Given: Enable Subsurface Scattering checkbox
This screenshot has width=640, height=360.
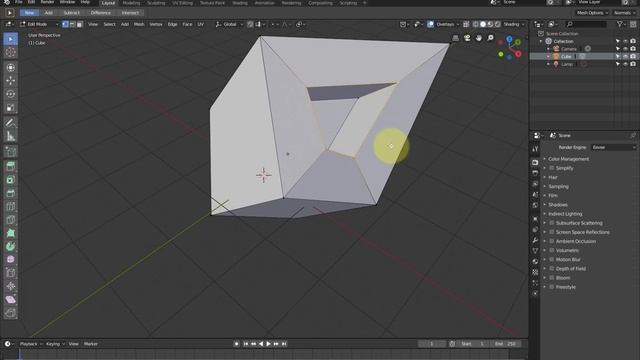Looking at the screenshot, I should point(552,223).
